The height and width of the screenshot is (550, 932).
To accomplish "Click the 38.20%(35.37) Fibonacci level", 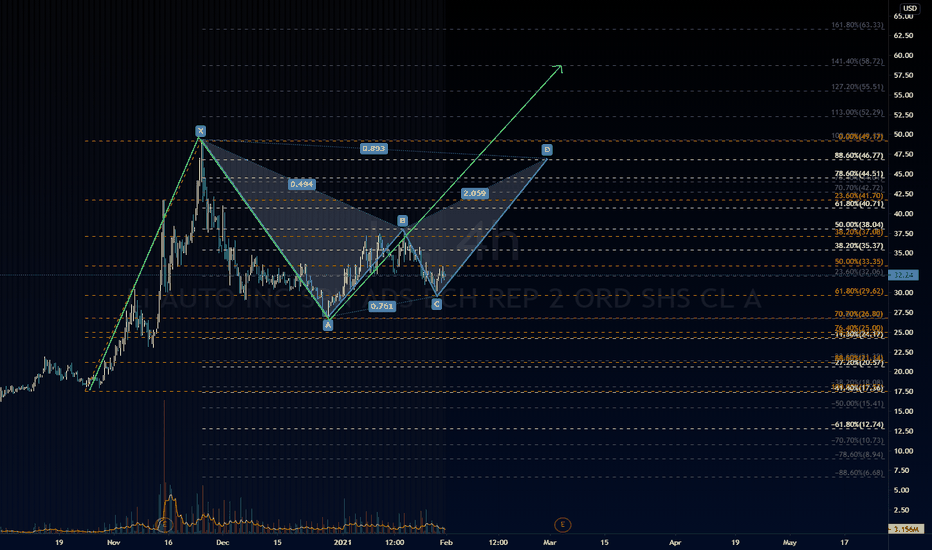I will 859,246.
